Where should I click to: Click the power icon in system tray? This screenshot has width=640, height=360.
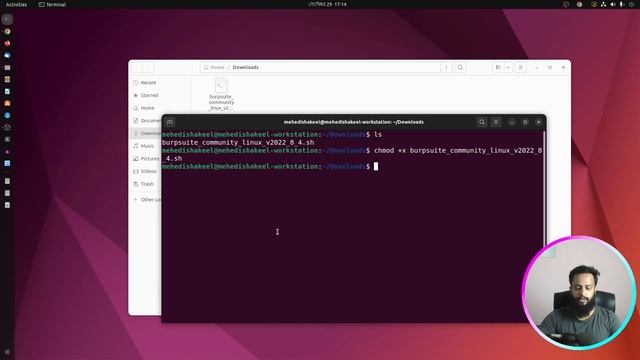[x=631, y=4]
